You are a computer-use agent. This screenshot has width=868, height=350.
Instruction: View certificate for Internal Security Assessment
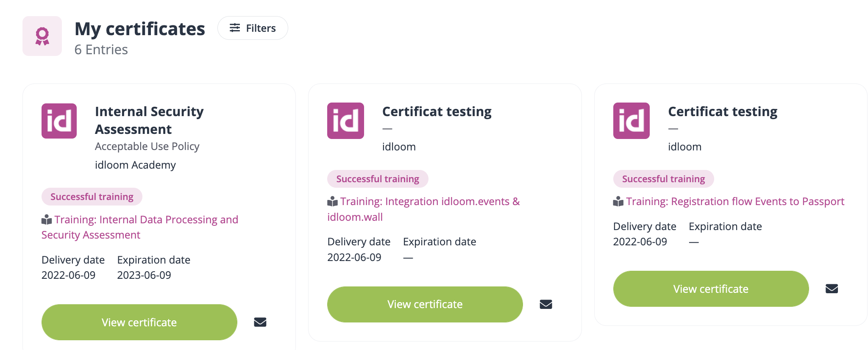click(139, 322)
